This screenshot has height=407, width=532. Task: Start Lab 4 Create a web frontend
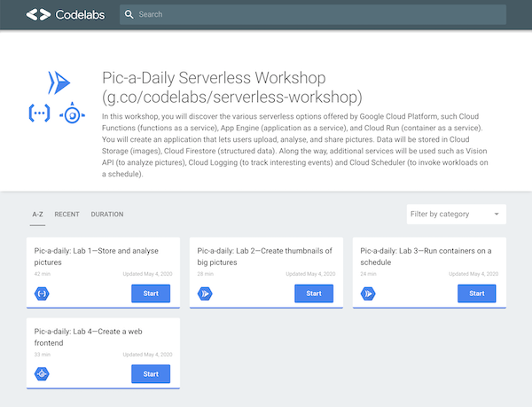(x=151, y=374)
